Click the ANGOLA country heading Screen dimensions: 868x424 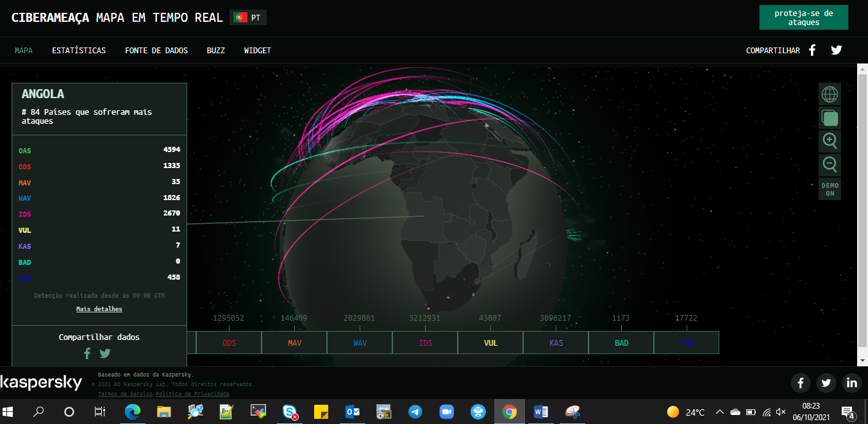click(x=43, y=94)
